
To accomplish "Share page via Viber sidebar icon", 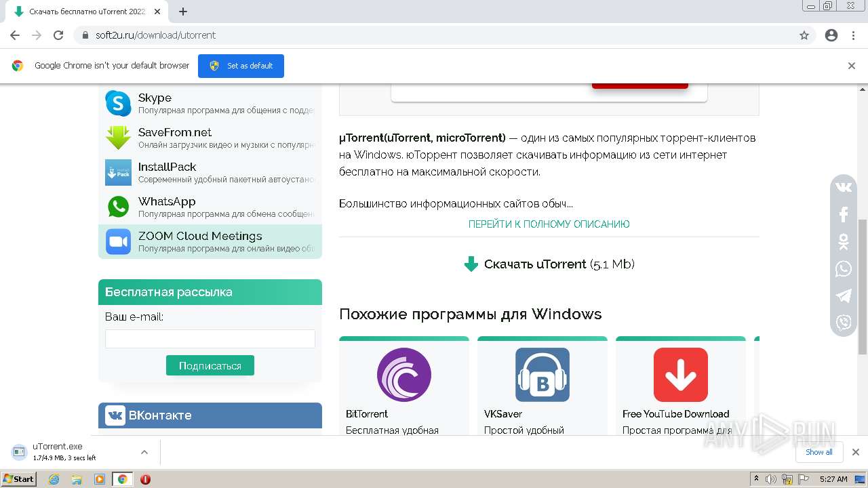I will click(844, 323).
